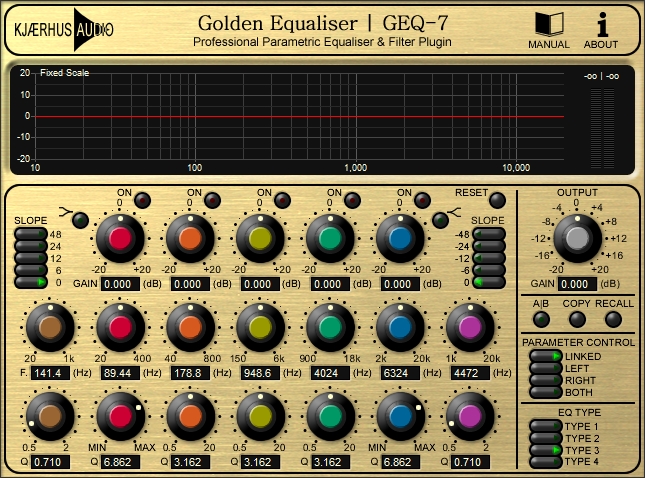Select EQ TYPE 2
The width and height of the screenshot is (645, 478).
pos(545,438)
